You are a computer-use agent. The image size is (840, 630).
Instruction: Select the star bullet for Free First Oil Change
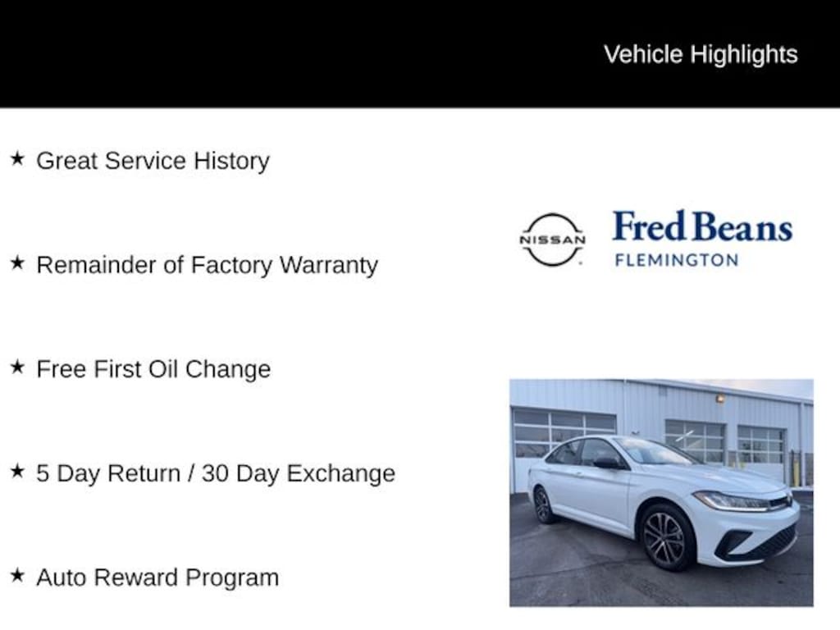(17, 367)
